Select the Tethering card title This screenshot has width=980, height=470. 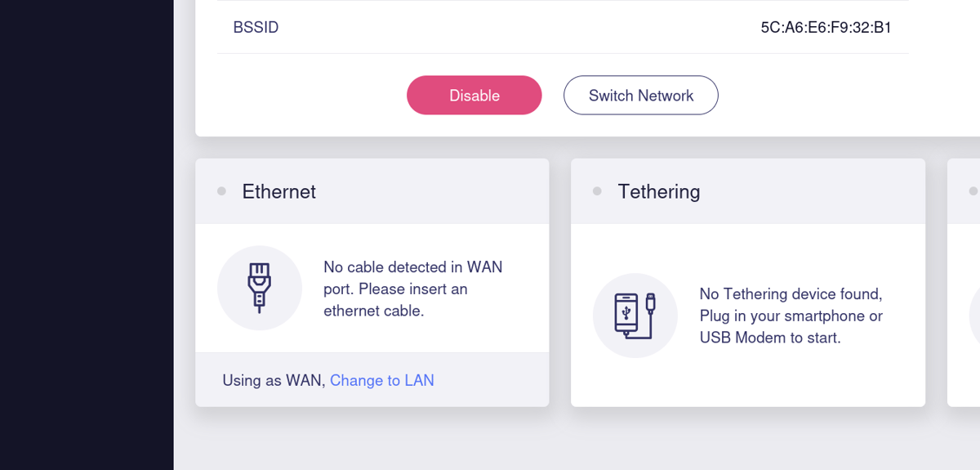[x=658, y=191]
